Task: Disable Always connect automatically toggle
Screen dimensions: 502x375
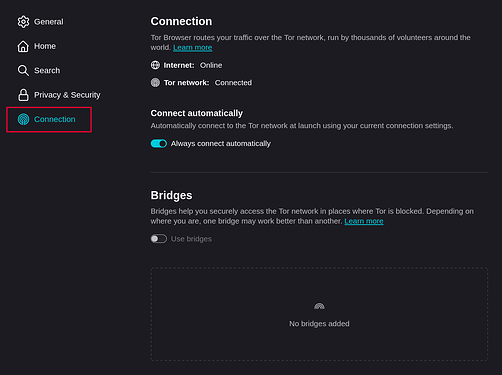Action: 159,144
